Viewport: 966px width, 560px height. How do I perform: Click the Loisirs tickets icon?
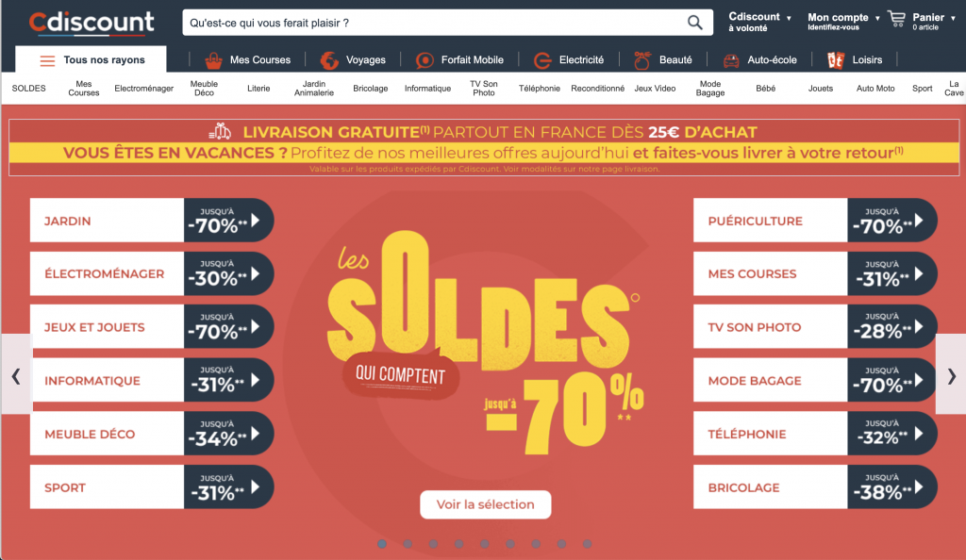click(x=836, y=60)
